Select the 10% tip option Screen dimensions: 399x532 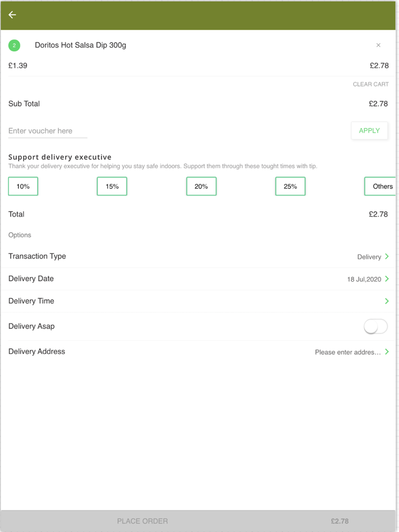pos(23,186)
